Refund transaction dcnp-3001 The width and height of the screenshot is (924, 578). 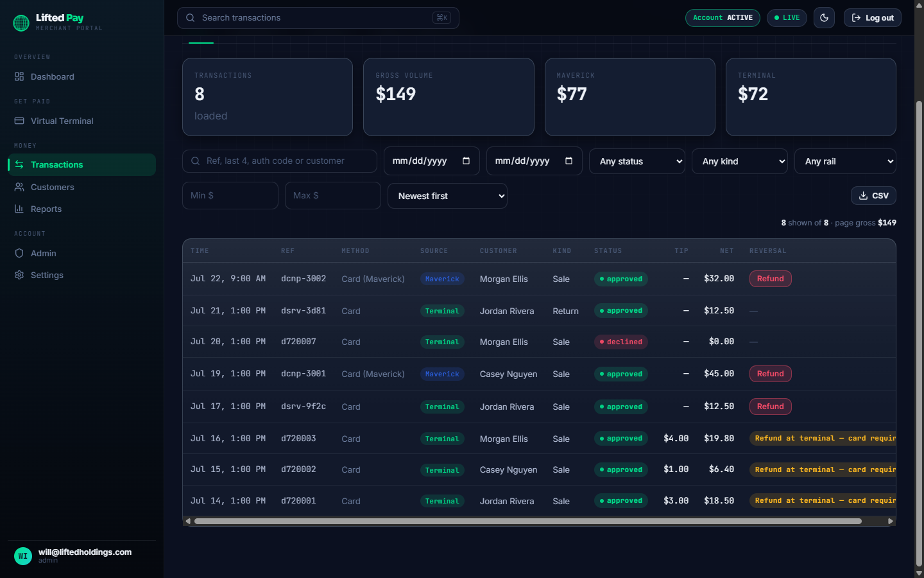click(x=770, y=374)
